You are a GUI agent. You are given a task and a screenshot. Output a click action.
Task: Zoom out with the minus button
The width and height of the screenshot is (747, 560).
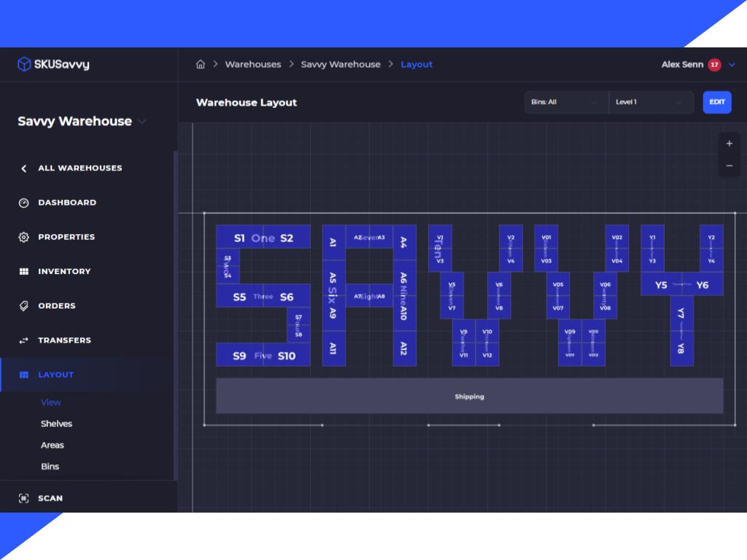729,166
